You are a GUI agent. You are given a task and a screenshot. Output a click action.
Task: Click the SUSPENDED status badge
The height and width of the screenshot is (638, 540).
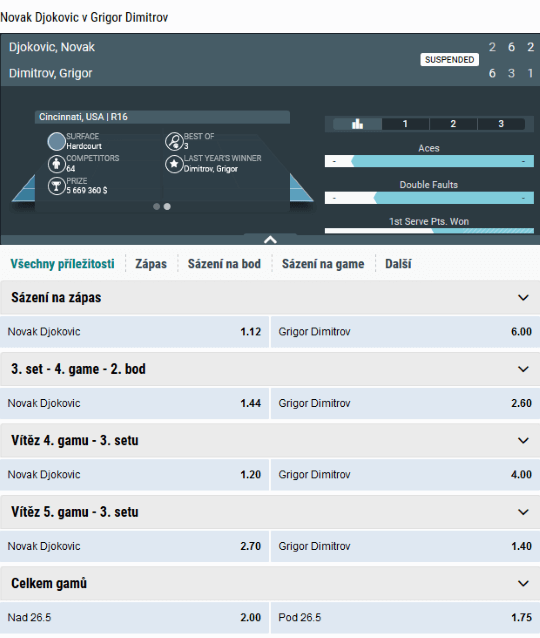point(450,60)
